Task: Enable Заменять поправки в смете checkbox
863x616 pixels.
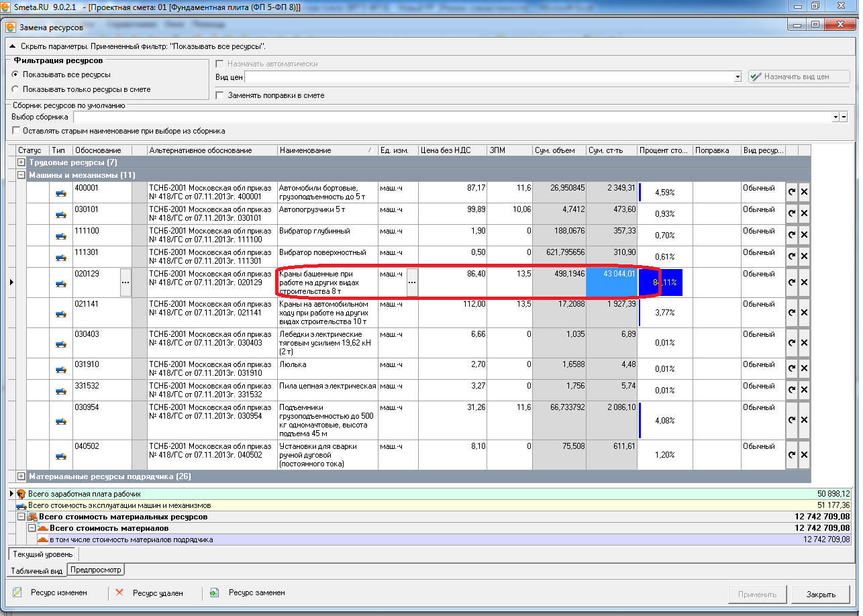Action: tap(219, 95)
